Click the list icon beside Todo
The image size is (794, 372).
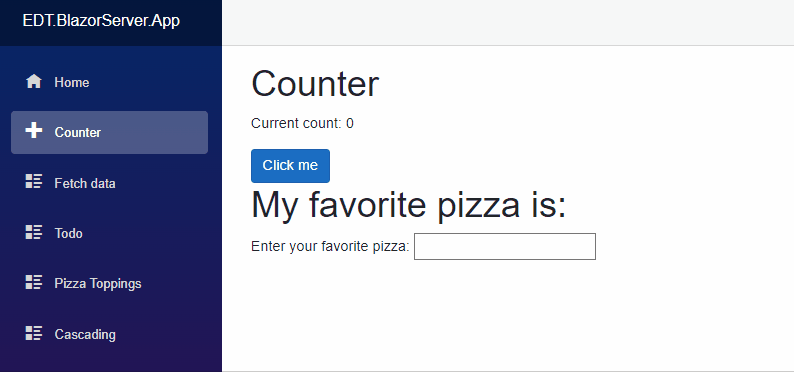click(x=33, y=232)
